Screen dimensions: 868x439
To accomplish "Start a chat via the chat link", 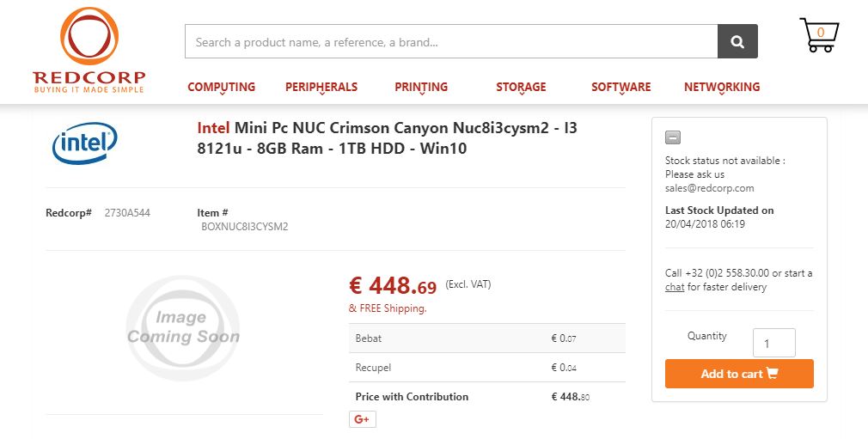I will [x=675, y=287].
